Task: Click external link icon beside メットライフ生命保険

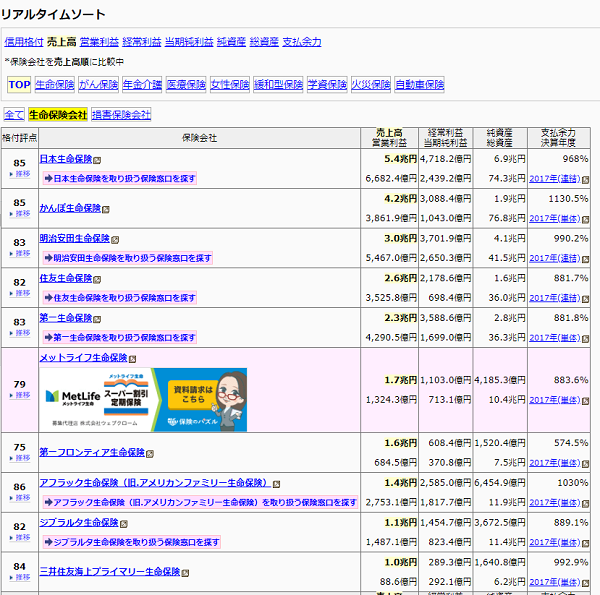Action: tap(132, 359)
